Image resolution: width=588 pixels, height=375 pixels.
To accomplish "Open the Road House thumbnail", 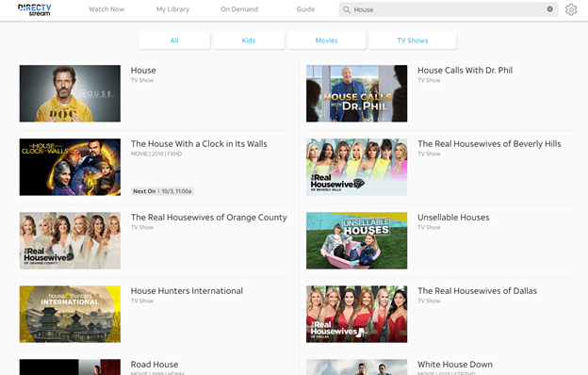I will click(x=70, y=367).
